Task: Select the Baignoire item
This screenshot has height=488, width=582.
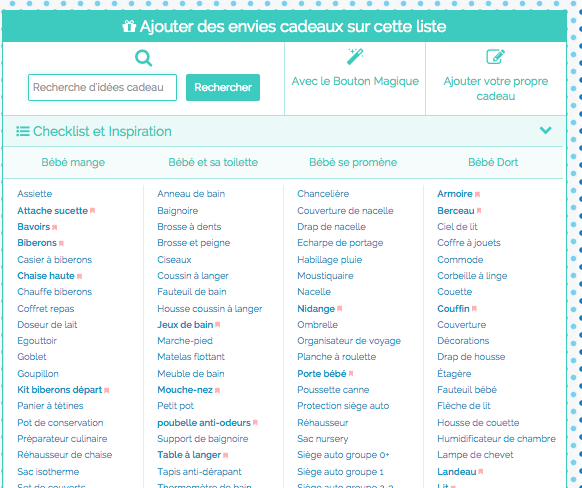Action: (x=178, y=211)
